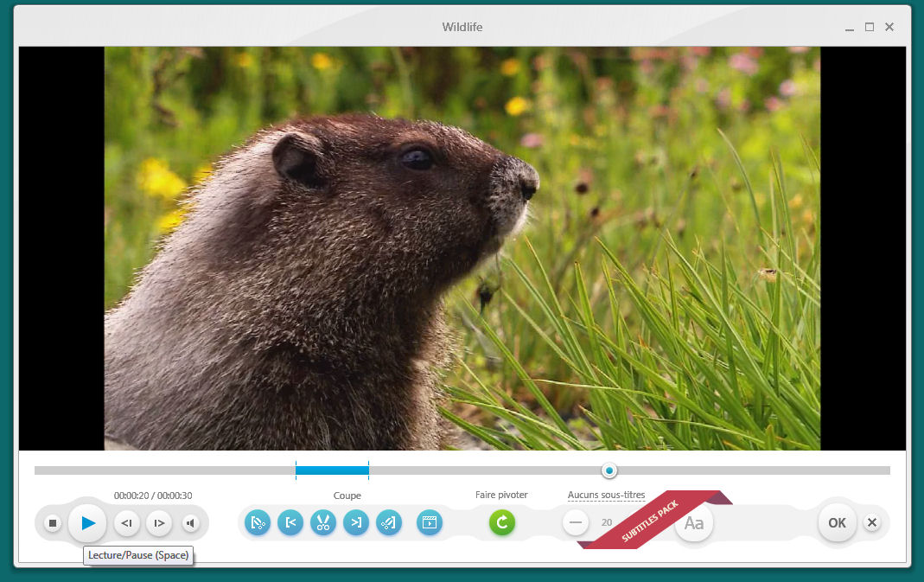
Task: Click the first cut tool icon with scissors
Action: point(257,522)
